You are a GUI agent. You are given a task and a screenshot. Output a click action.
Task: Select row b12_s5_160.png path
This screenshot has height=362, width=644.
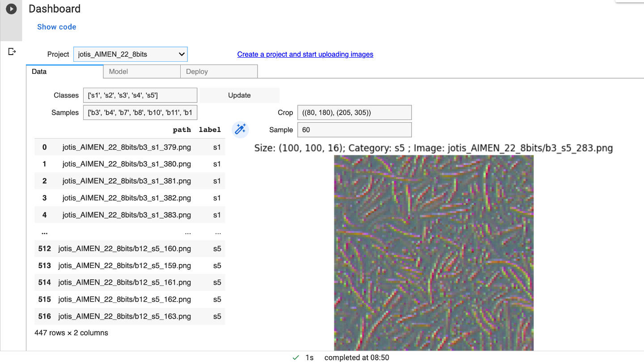click(125, 249)
